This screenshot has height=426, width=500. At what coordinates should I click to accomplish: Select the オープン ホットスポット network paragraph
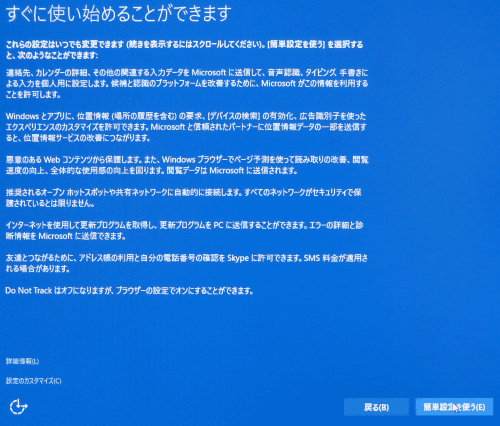click(x=183, y=198)
